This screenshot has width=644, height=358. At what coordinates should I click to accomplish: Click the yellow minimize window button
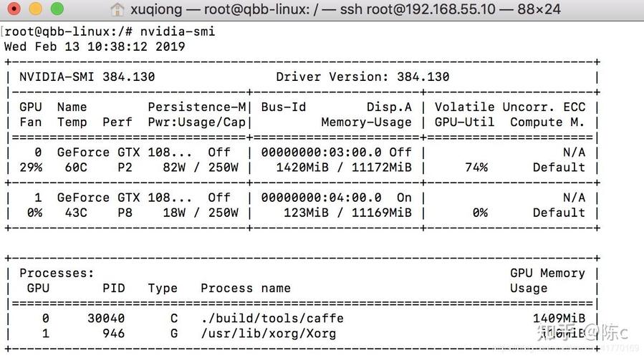pyautogui.click(x=35, y=10)
